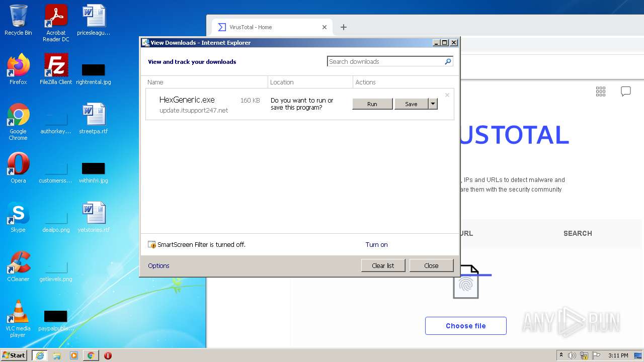
Task: Open the downloads Options link
Action: pyautogui.click(x=158, y=265)
